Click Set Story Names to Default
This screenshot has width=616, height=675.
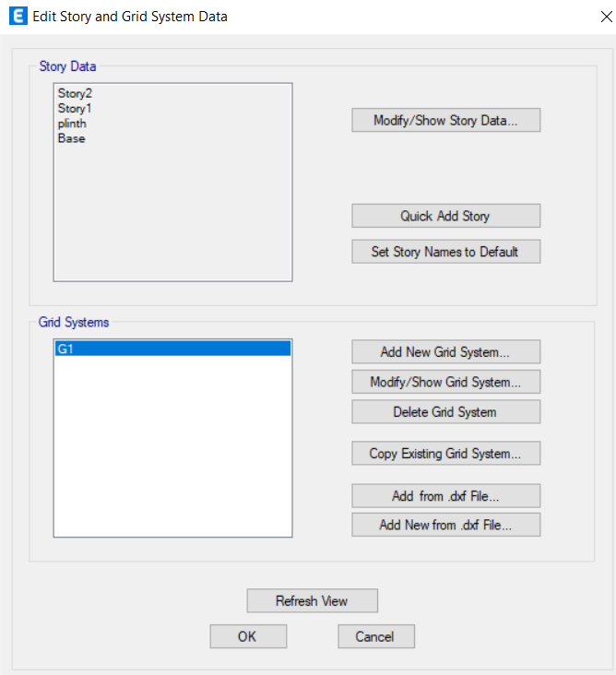445,252
